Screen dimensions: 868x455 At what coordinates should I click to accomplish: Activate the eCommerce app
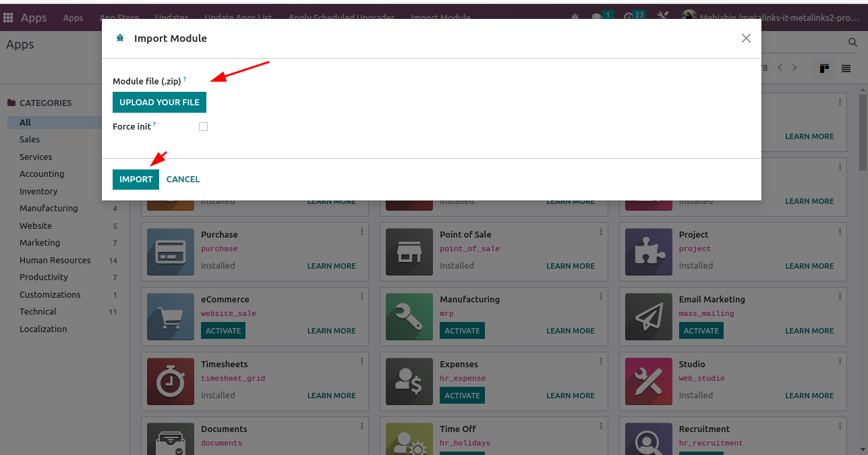pos(223,331)
